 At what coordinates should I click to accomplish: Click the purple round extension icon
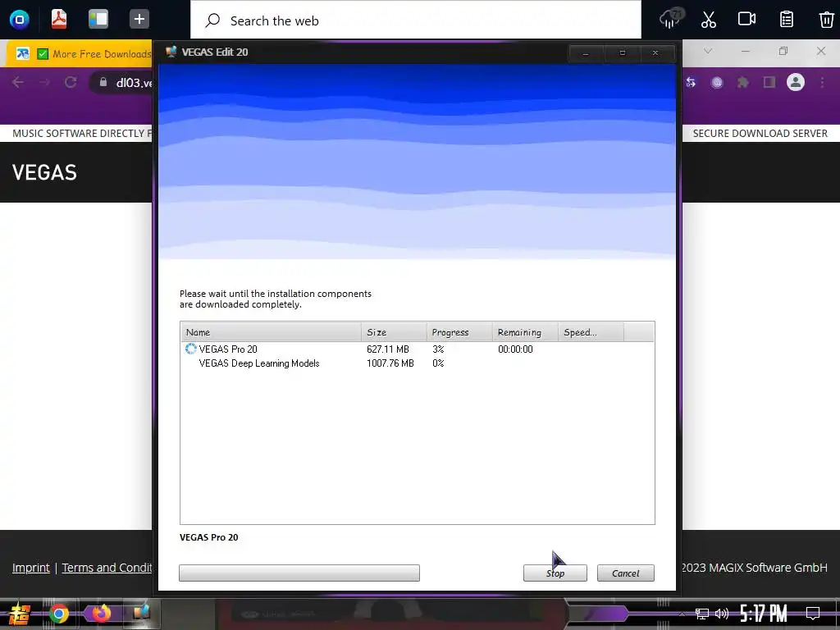[717, 83]
